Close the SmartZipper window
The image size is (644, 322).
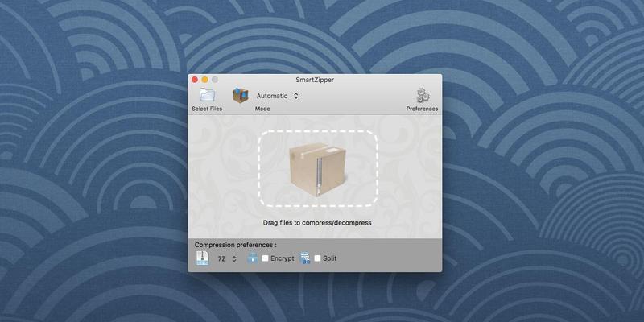pos(195,80)
